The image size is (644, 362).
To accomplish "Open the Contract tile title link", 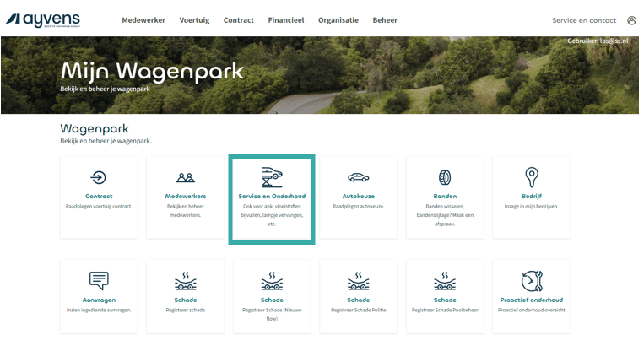I will click(99, 196).
